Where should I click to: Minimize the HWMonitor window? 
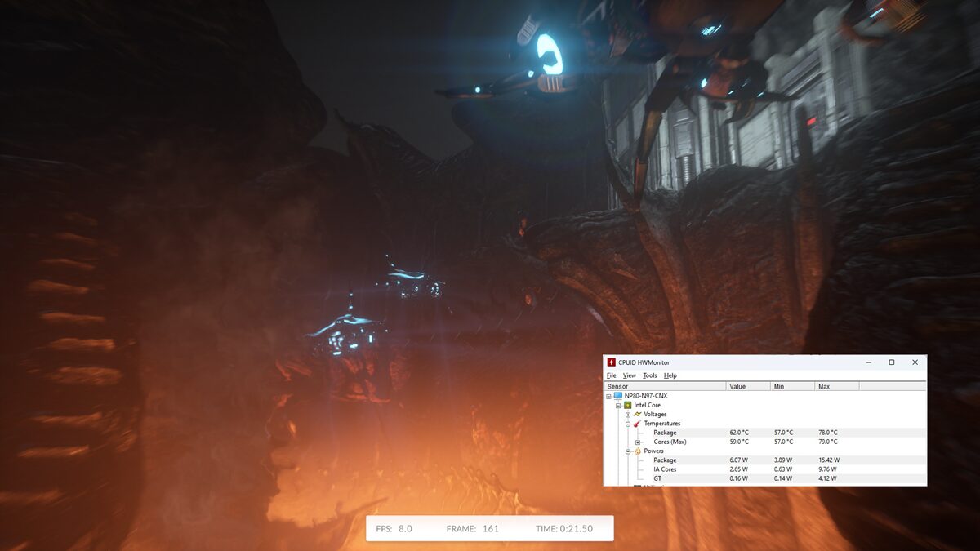tap(868, 362)
